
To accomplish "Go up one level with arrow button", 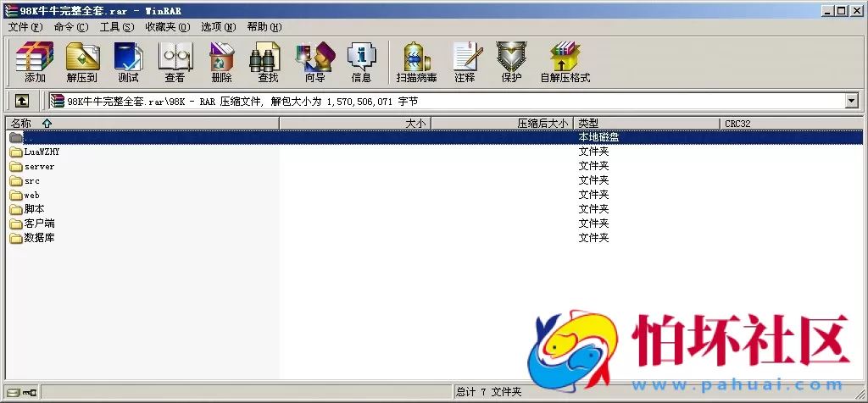I will coord(21,101).
